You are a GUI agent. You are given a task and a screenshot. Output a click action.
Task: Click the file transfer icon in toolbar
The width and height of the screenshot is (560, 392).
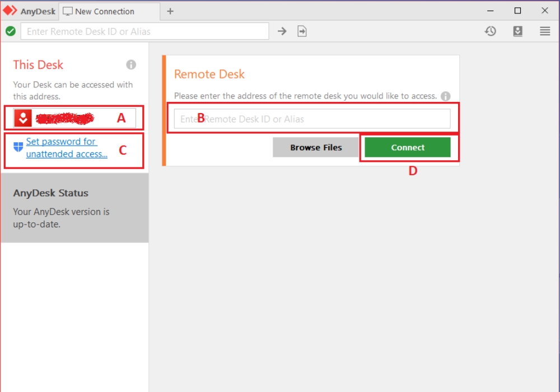point(302,31)
